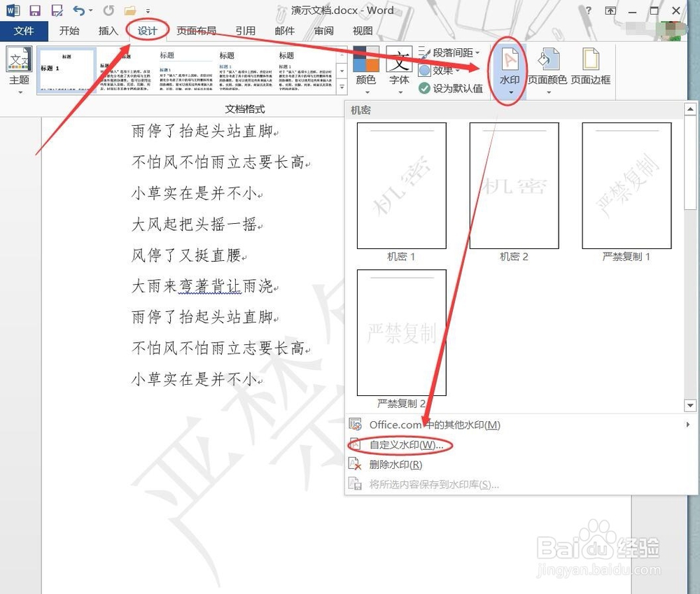The width and height of the screenshot is (700, 594).
Task: Open 段落间距 paragraph spacing menu
Action: pos(449,52)
